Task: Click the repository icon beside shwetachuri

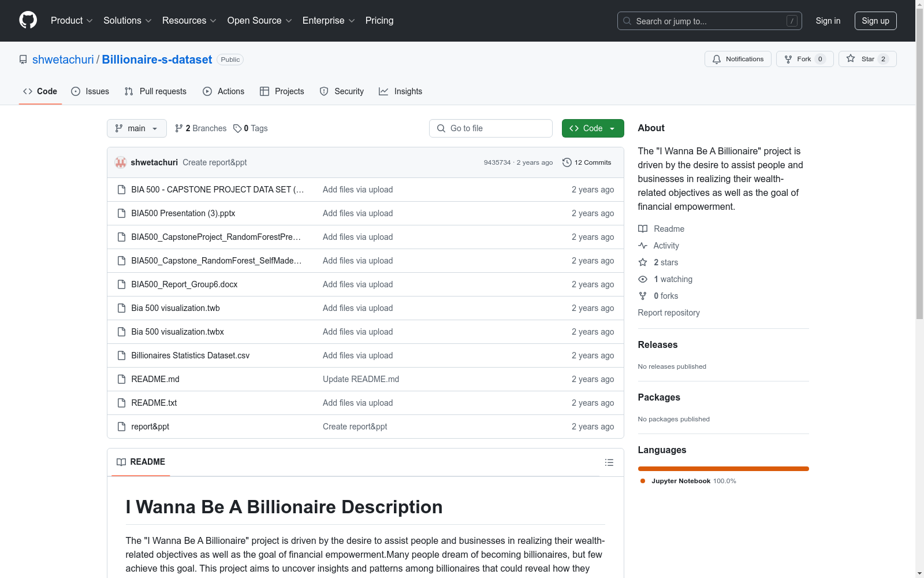Action: tap(23, 60)
